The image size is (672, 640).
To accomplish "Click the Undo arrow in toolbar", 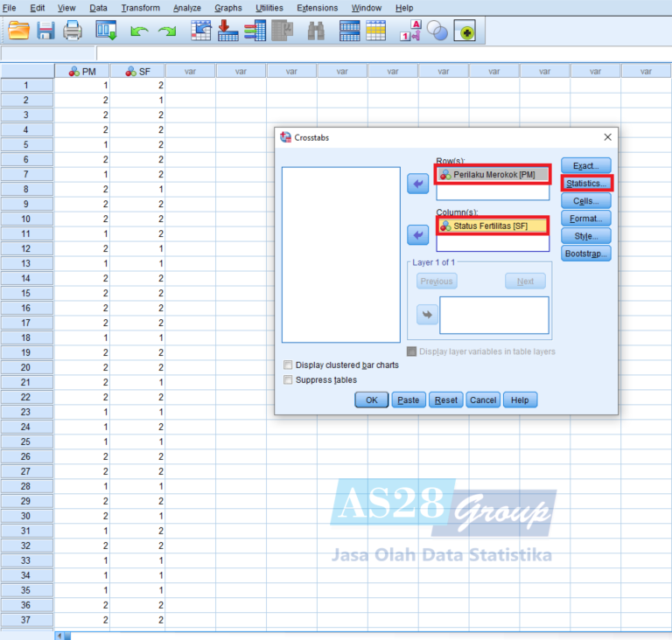I will click(139, 31).
